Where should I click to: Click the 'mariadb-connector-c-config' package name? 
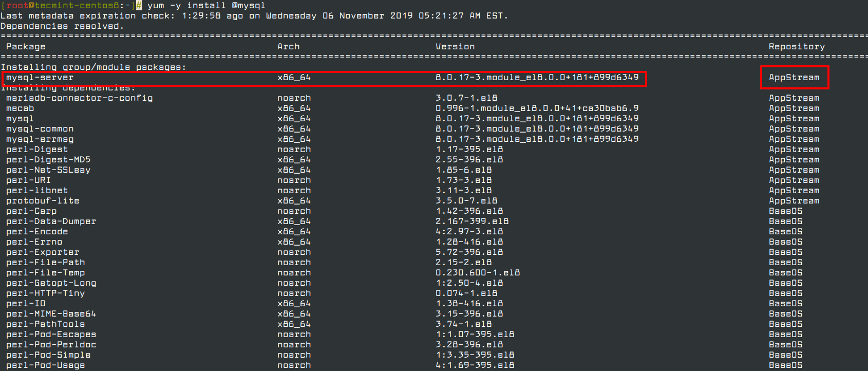80,98
